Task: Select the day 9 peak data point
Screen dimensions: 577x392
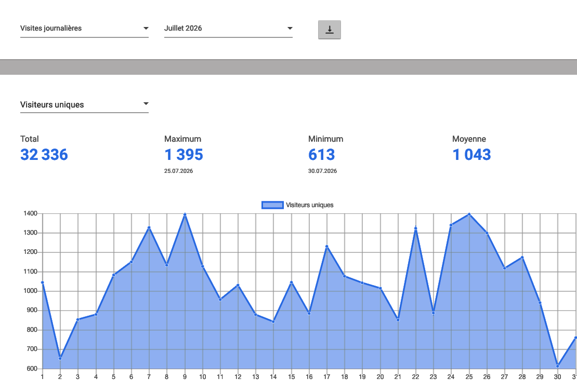Action: (x=185, y=214)
